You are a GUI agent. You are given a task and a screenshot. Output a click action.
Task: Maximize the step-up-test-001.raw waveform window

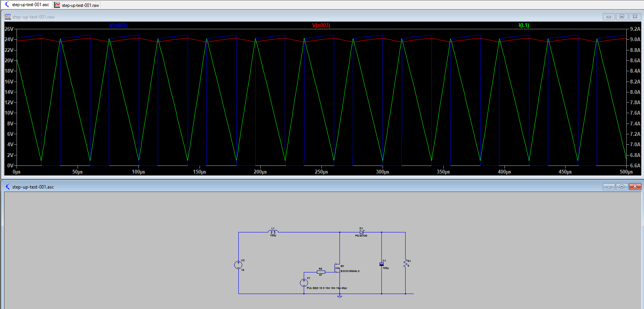click(622, 17)
